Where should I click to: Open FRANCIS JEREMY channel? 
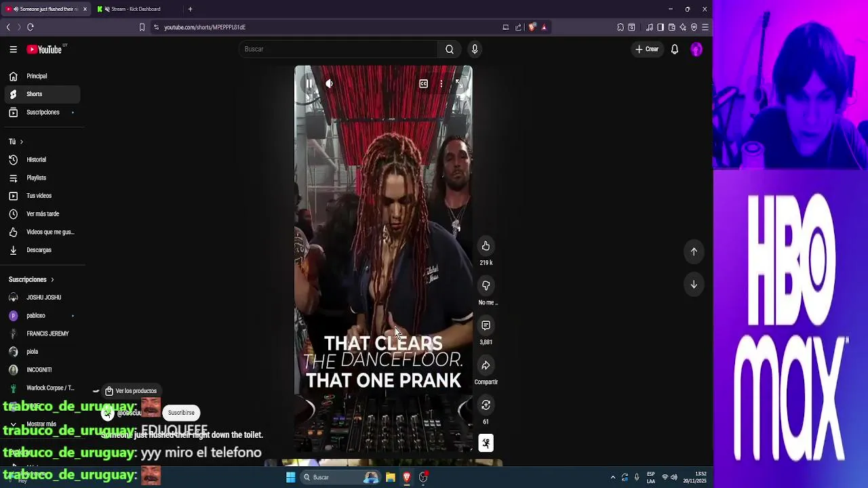click(x=42, y=333)
